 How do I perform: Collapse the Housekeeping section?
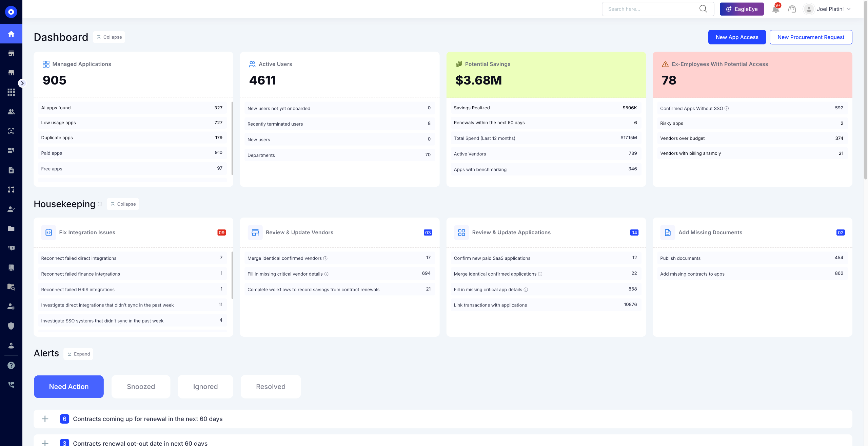pyautogui.click(x=123, y=204)
